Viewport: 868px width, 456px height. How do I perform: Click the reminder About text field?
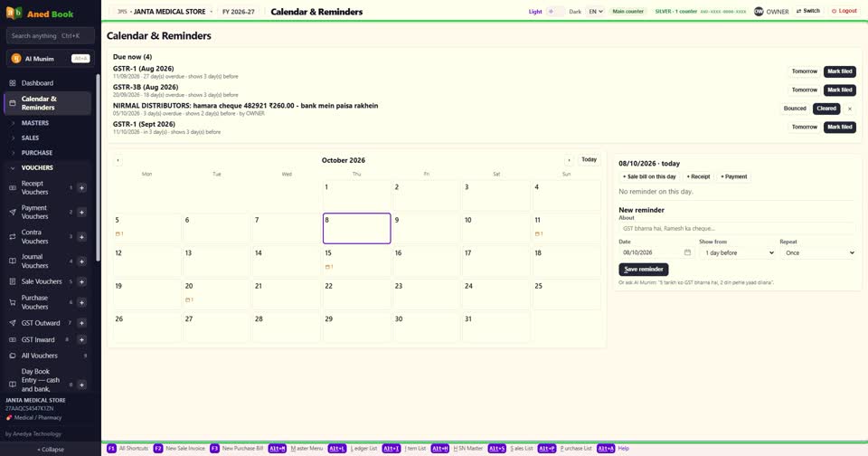tap(738, 228)
